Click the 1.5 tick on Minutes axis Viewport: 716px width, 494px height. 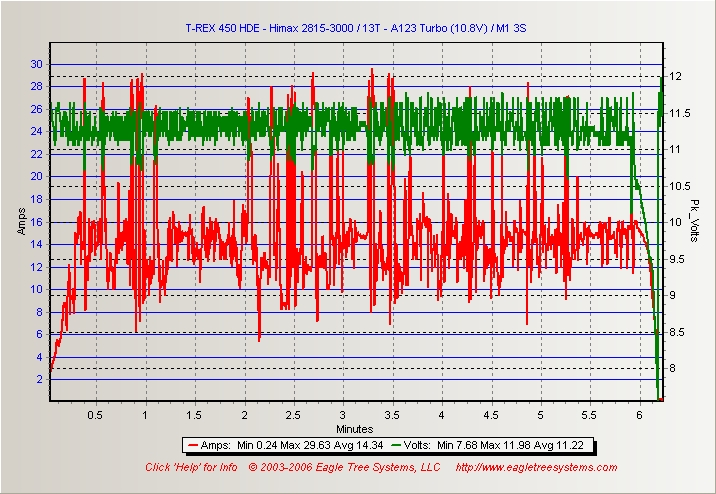(194, 415)
